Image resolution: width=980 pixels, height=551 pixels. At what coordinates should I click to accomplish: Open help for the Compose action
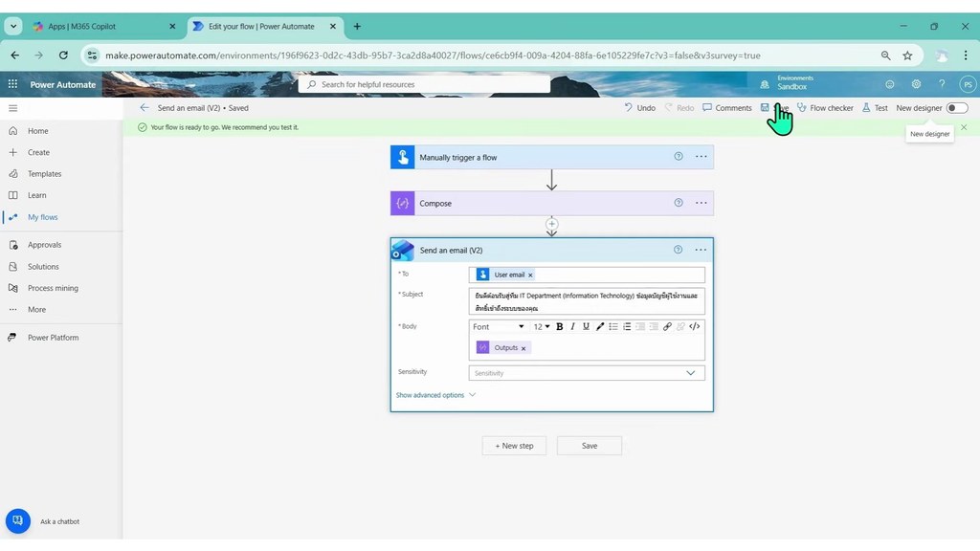tap(679, 203)
